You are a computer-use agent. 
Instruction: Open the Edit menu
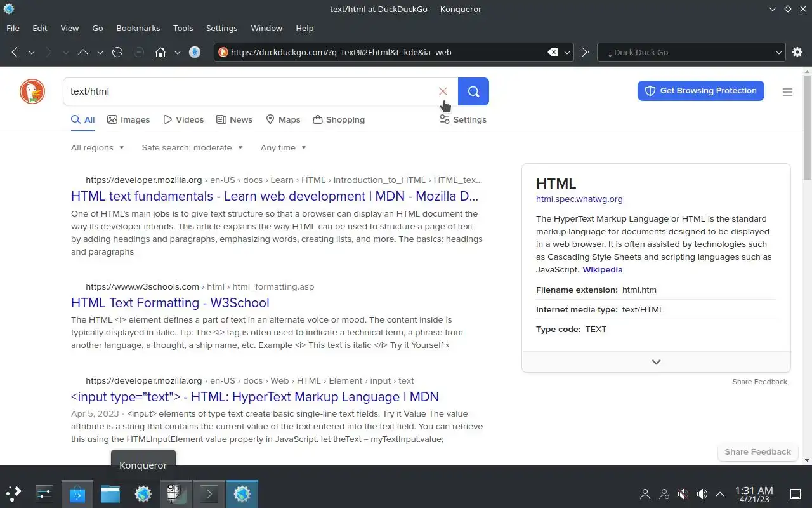coord(40,28)
